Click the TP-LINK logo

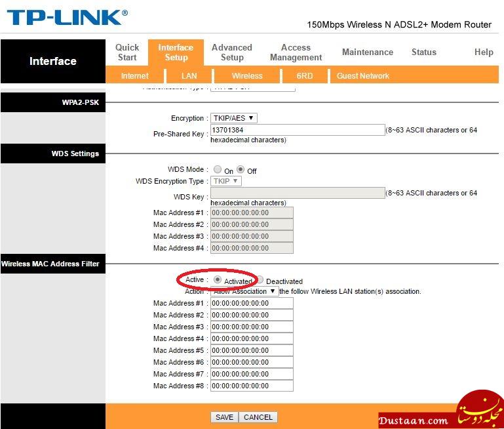(x=67, y=18)
